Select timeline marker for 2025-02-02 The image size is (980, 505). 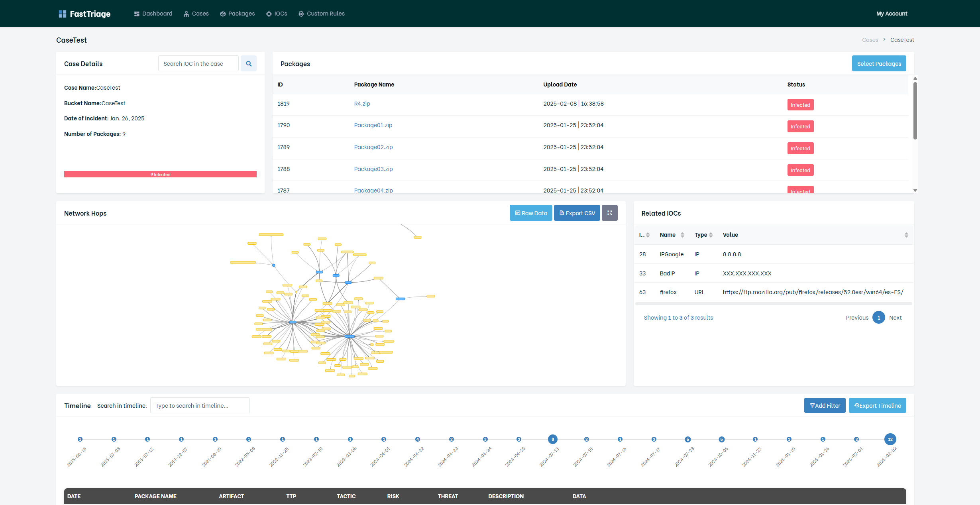tap(890, 439)
